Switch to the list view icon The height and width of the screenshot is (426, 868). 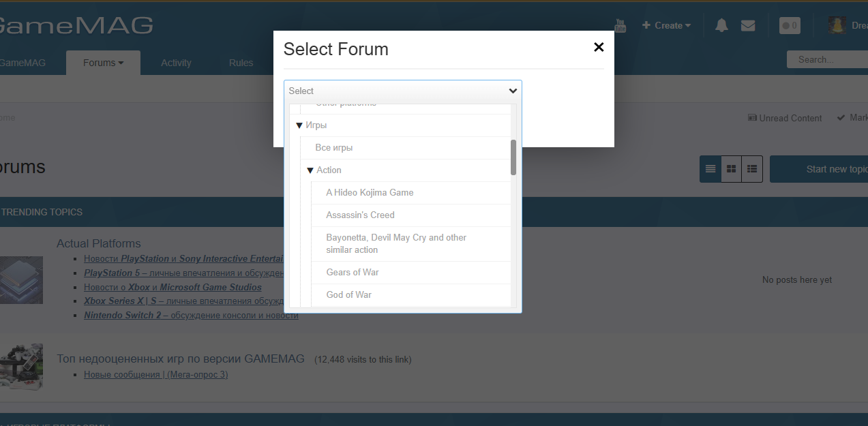tap(710, 169)
